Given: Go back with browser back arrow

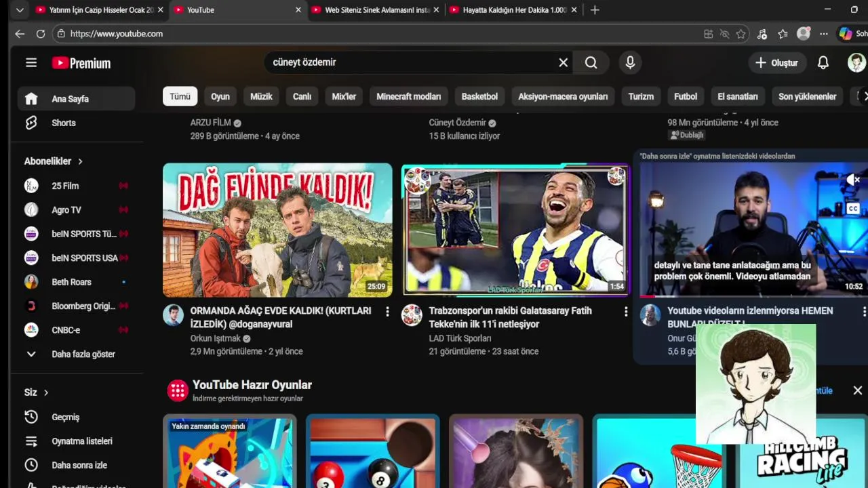Looking at the screenshot, I should click(20, 33).
